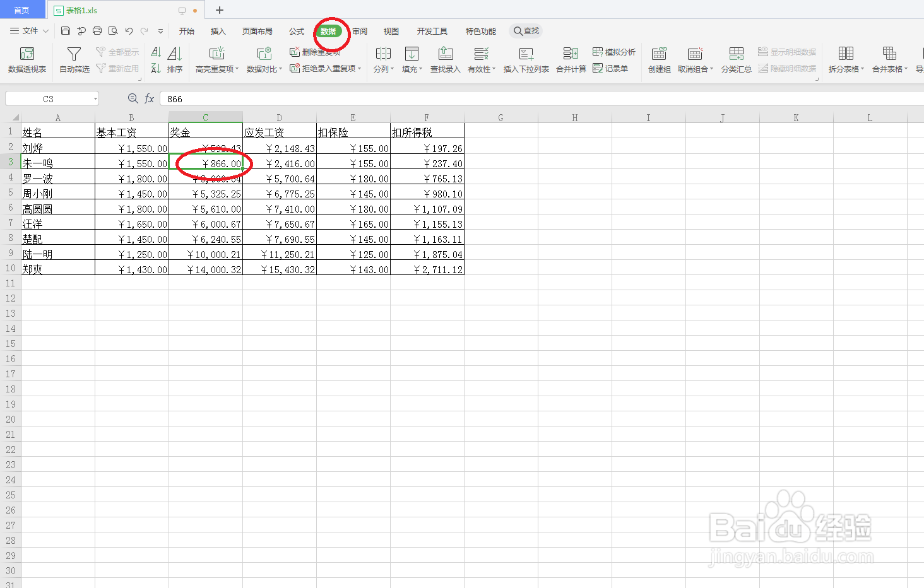Screen dimensions: 924x588
Task: Click the 数据对比 data compare icon
Action: pos(264,54)
